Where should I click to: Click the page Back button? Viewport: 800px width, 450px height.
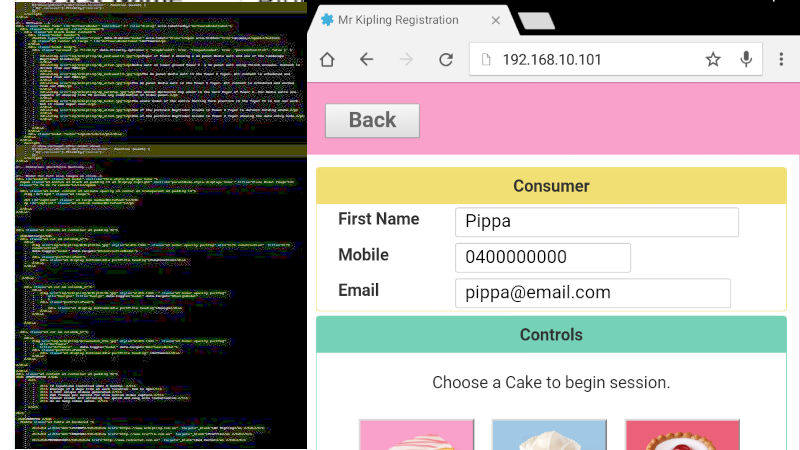point(372,120)
